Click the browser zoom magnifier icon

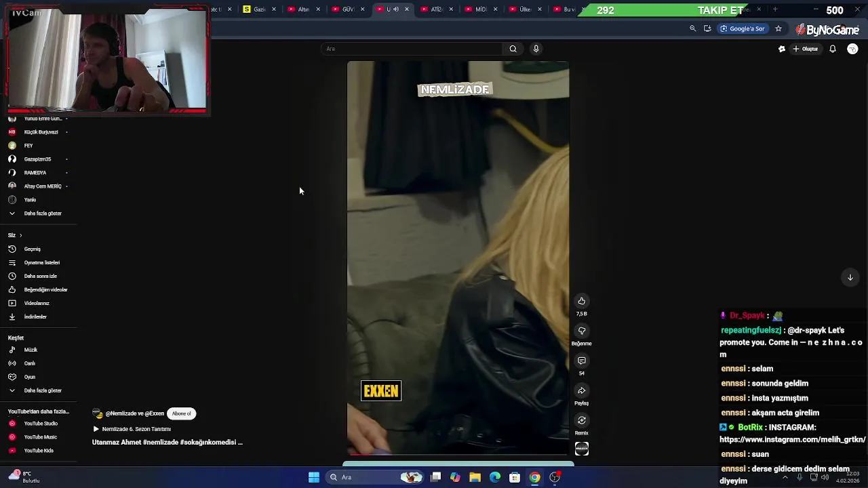692,28
